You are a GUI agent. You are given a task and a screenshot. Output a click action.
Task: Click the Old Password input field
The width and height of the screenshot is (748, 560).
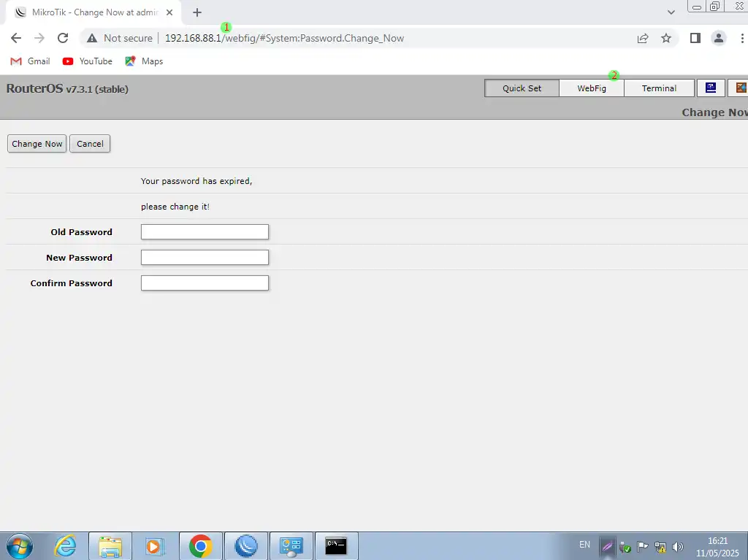[205, 232]
